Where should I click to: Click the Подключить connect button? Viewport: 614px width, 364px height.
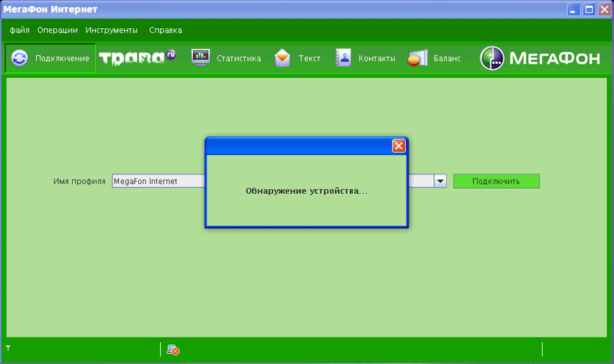(x=497, y=181)
